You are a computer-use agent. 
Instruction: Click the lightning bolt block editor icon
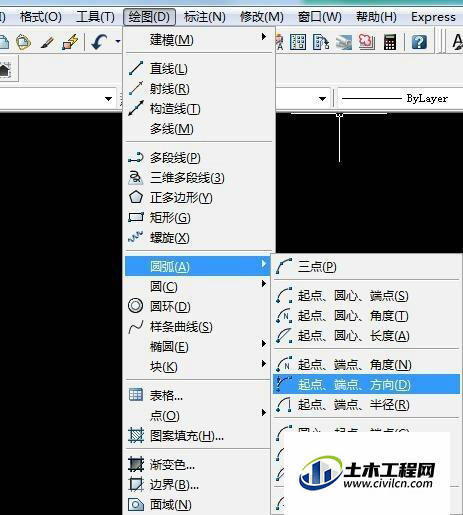(70, 42)
